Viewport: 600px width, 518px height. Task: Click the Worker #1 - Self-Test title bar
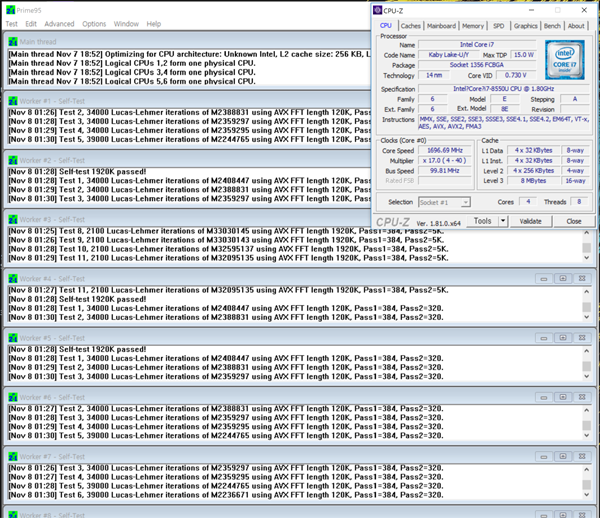tap(188, 101)
